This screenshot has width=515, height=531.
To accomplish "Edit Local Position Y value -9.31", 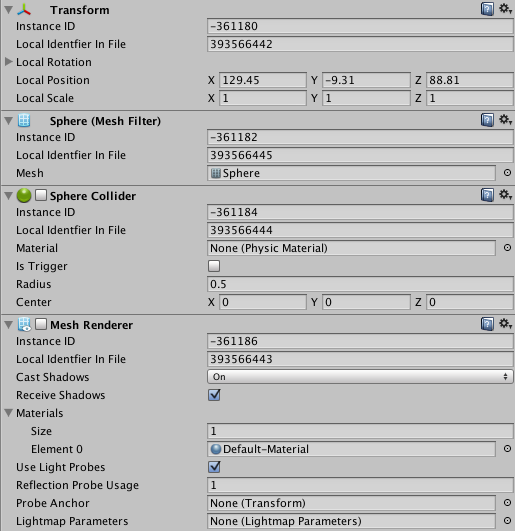I will point(366,80).
